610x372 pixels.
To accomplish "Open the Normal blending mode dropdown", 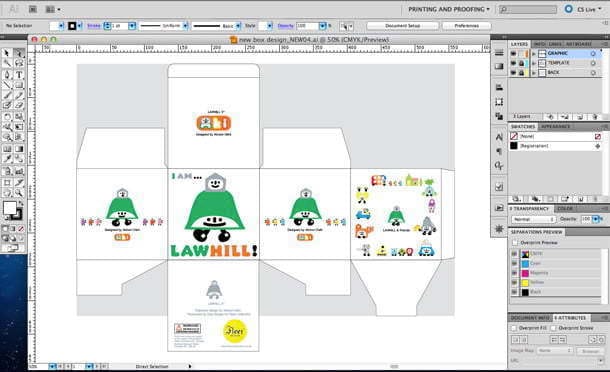I will [x=533, y=219].
